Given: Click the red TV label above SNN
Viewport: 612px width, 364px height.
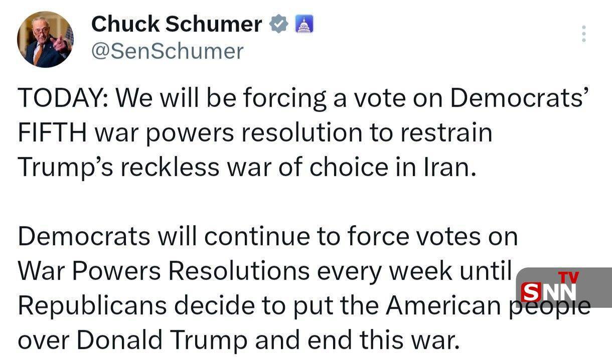Looking at the screenshot, I should coord(568,277).
